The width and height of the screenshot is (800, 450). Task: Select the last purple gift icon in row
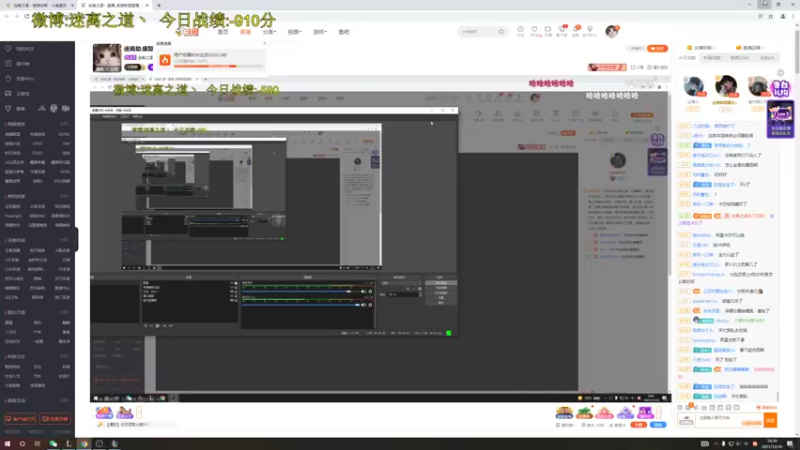645,412
